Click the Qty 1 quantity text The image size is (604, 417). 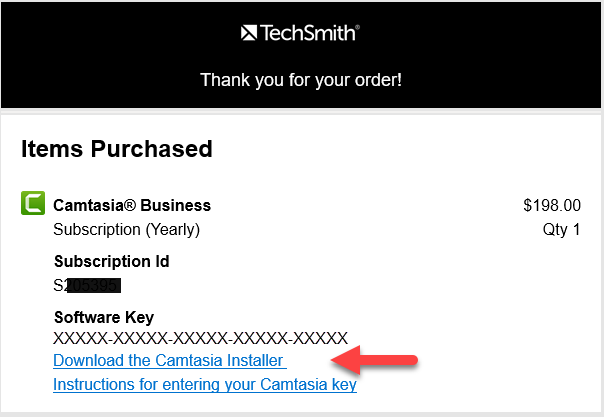[562, 229]
